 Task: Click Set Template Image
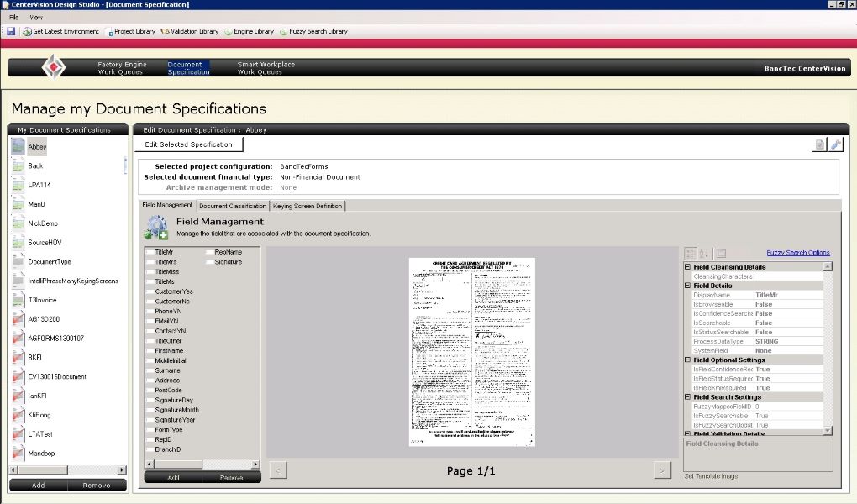pyautogui.click(x=711, y=476)
